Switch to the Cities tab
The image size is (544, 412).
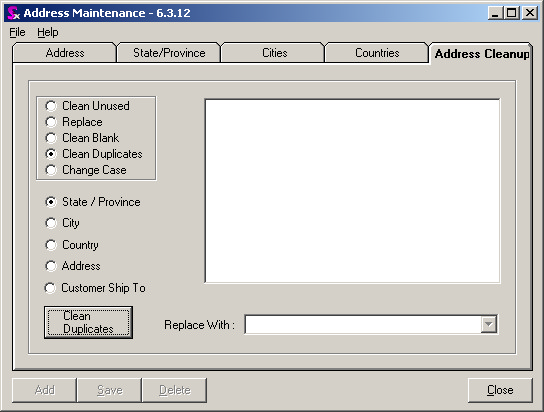(x=274, y=53)
